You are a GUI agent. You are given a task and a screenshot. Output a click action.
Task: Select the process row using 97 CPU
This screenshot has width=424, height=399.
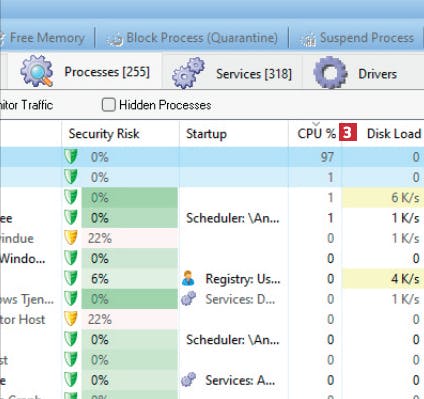pos(212,157)
